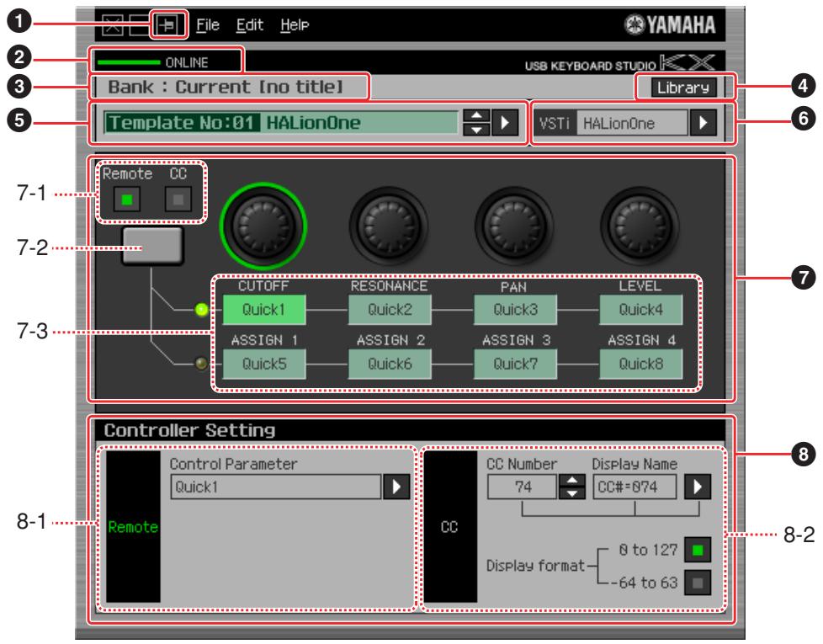Image resolution: width=823 pixels, height=644 pixels.
Task: Click the CC Number field showing 74
Action: coord(522,487)
